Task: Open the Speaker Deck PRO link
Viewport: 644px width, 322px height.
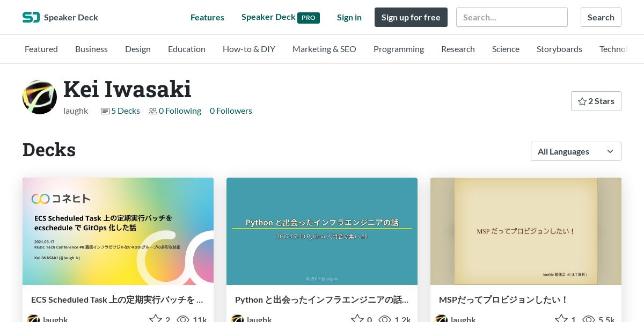Action: pos(281,17)
